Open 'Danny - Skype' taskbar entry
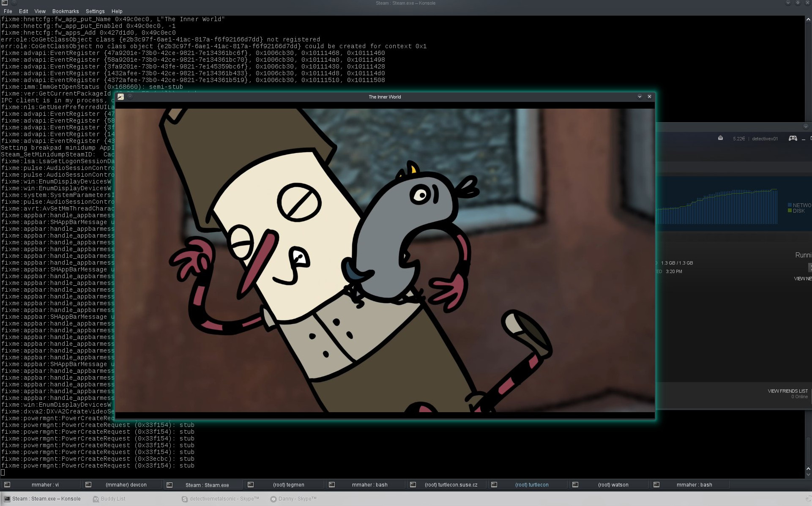The width and height of the screenshot is (812, 506). click(x=293, y=499)
